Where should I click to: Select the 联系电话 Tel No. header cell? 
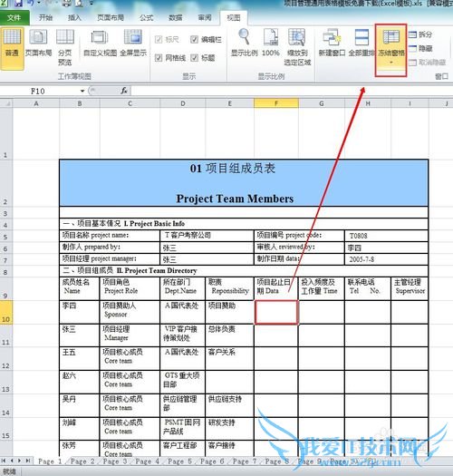(x=368, y=288)
